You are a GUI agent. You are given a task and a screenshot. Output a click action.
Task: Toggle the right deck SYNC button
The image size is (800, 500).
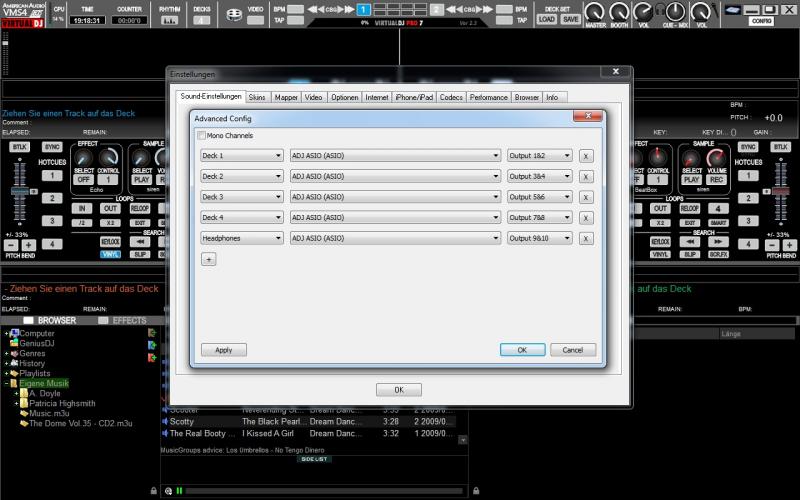pos(748,147)
